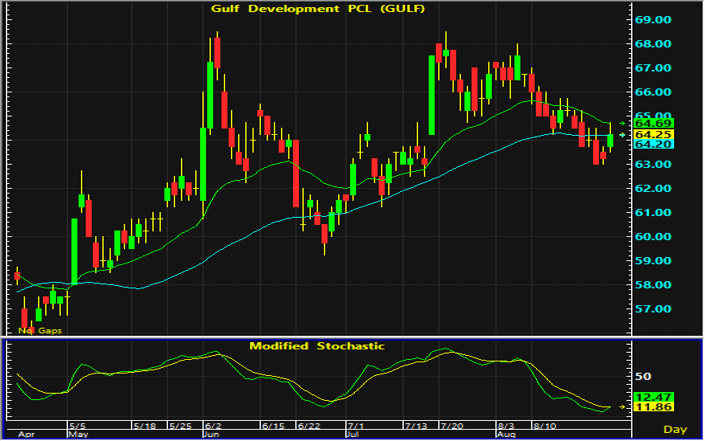Click the 67.00 price axis label
Viewport: 705px width, 441px height.
coord(653,68)
